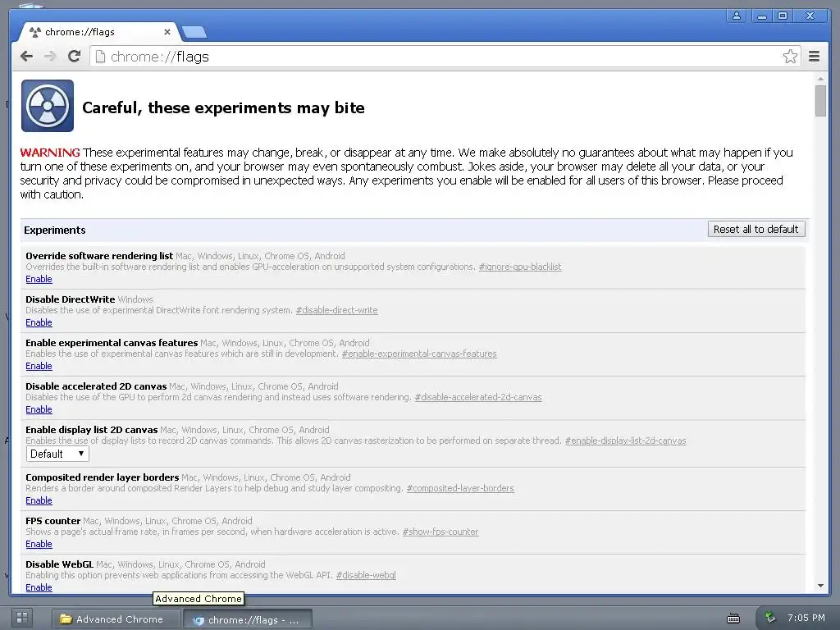The image size is (840, 630).
Task: Click the FPS counter title
Action: pos(53,520)
